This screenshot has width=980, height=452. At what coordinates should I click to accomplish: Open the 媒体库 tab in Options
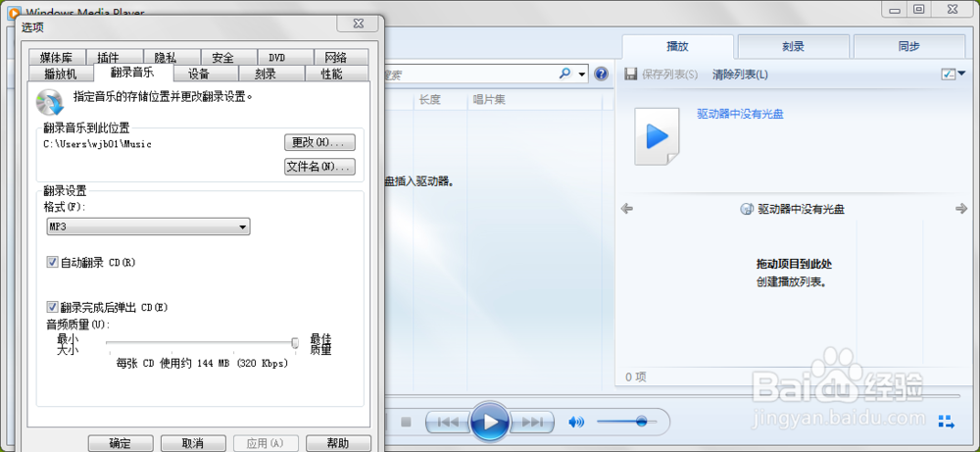tap(56, 58)
